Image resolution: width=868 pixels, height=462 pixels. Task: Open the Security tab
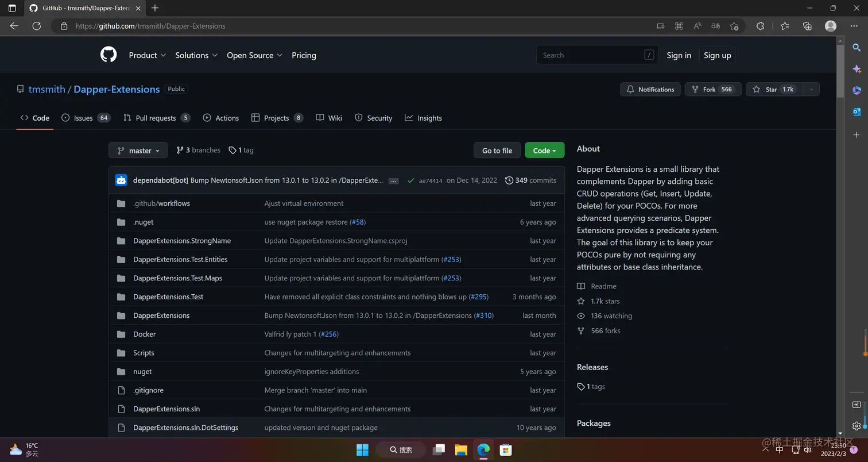[x=374, y=118]
